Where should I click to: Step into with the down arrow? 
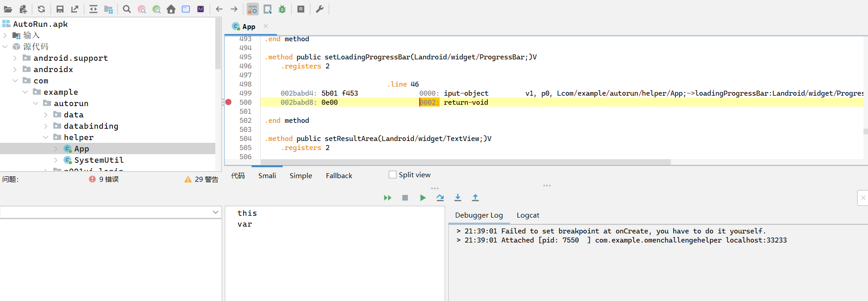point(458,198)
